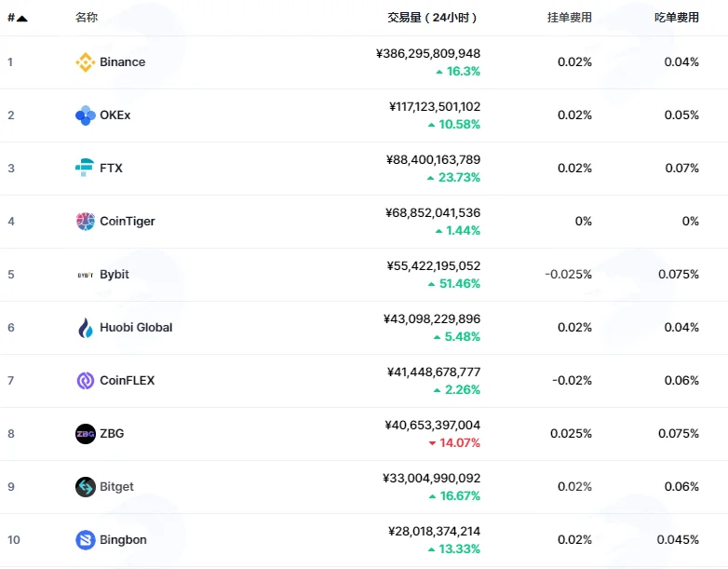728x569 pixels.
Task: Sort by 挂单费用 column header
Action: (569, 18)
